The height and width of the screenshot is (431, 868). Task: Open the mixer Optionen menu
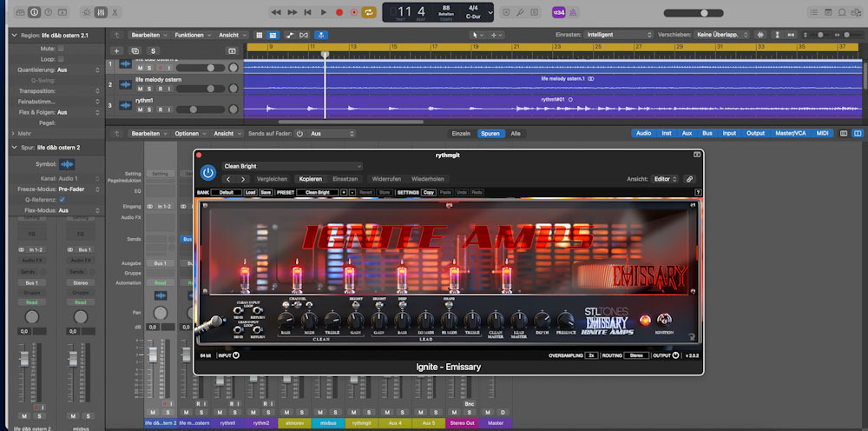(190, 134)
